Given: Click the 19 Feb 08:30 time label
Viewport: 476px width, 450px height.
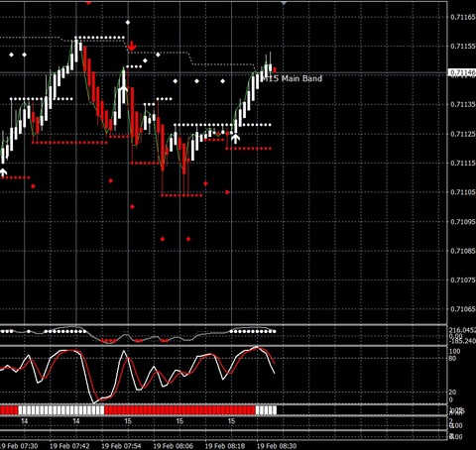Looking at the screenshot, I should click(277, 446).
